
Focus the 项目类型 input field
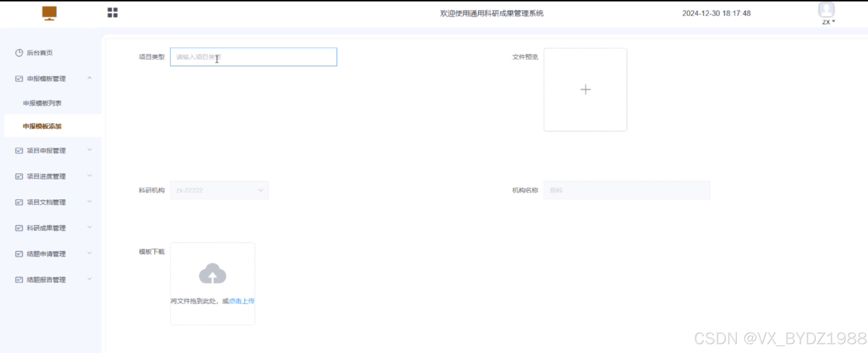(254, 57)
